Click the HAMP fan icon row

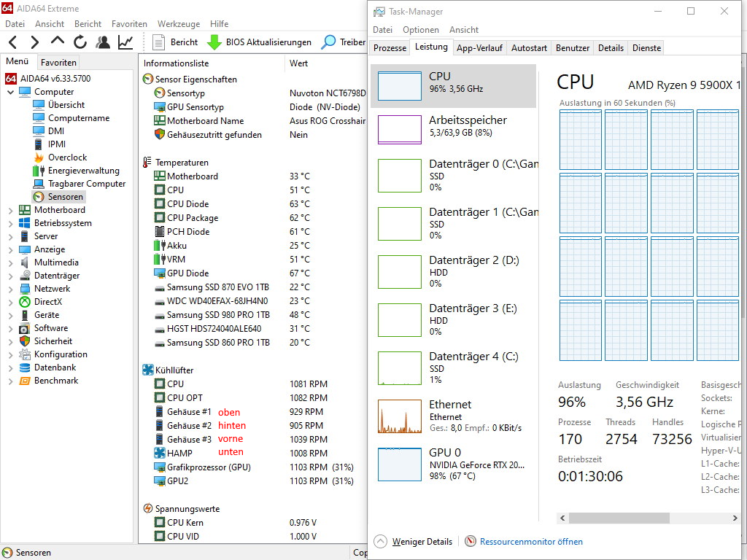click(160, 453)
